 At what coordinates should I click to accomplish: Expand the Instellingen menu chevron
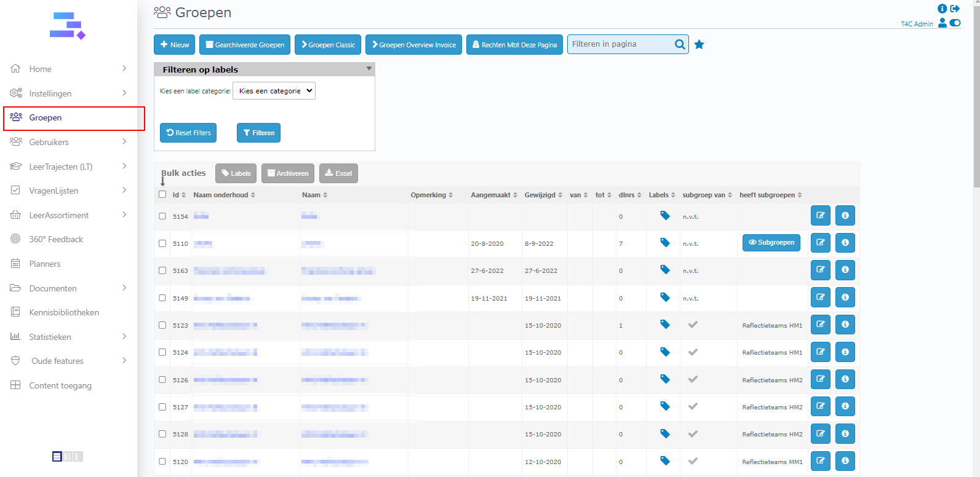[x=124, y=93]
